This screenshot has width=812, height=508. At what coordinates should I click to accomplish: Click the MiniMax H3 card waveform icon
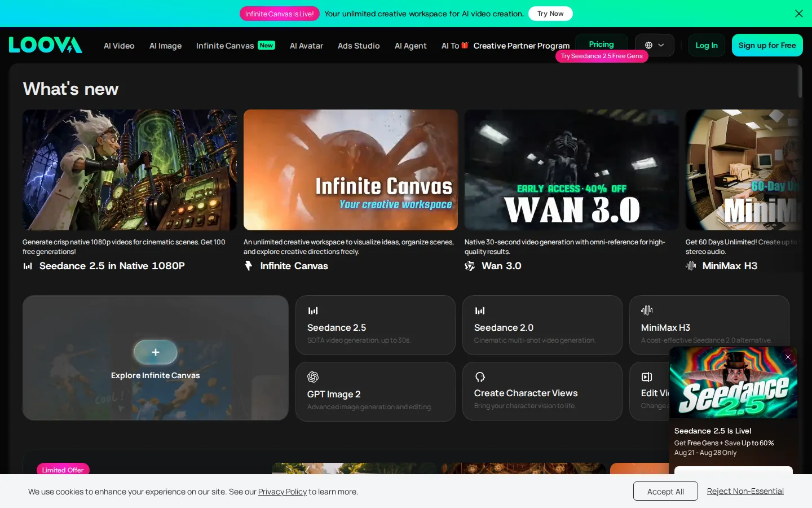pos(647,310)
